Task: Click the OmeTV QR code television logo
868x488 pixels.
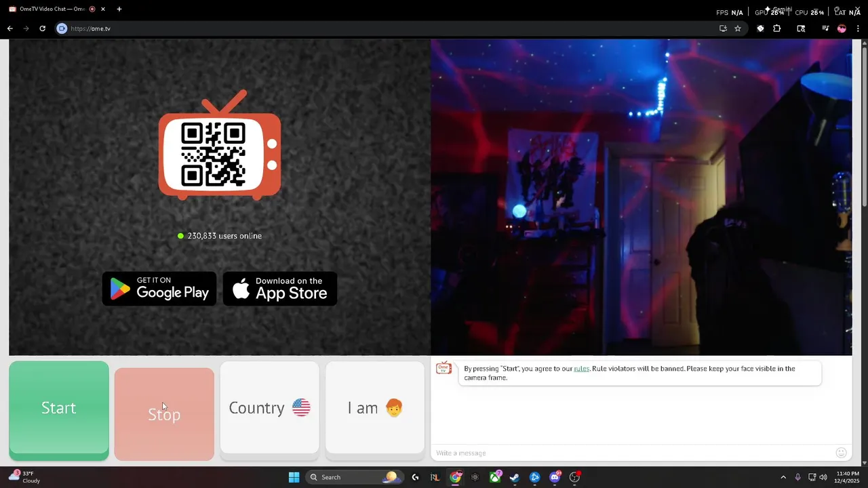Action: [x=220, y=145]
